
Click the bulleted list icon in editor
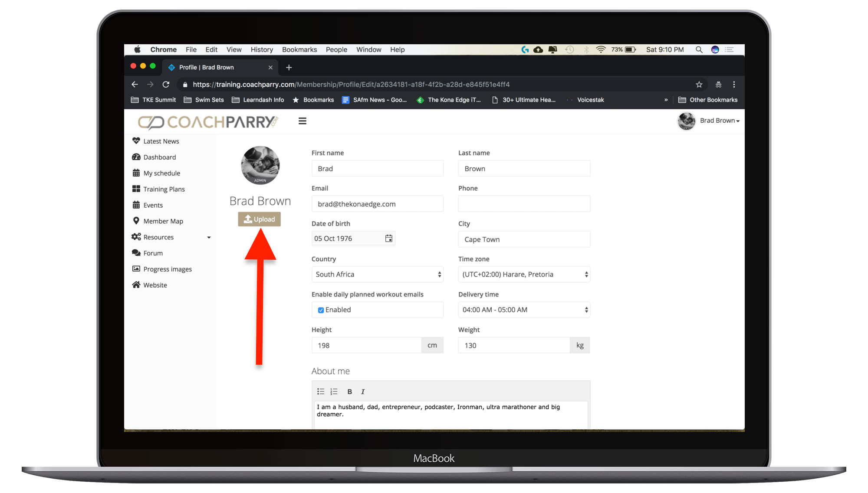click(321, 392)
